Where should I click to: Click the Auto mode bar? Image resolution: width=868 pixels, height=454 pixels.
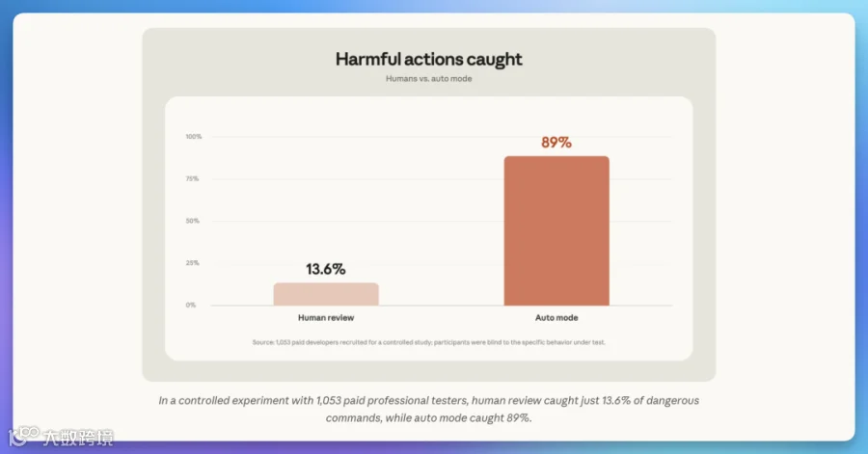556,230
